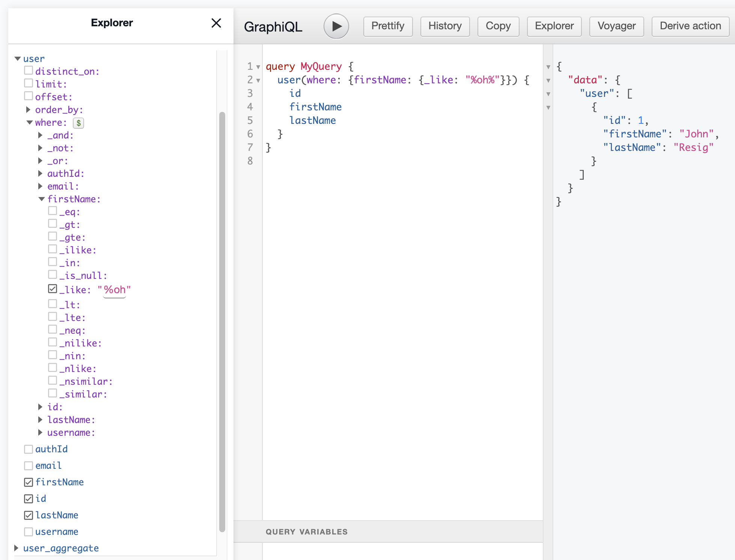Expand the _not condition
The height and width of the screenshot is (560, 735).
(x=40, y=148)
